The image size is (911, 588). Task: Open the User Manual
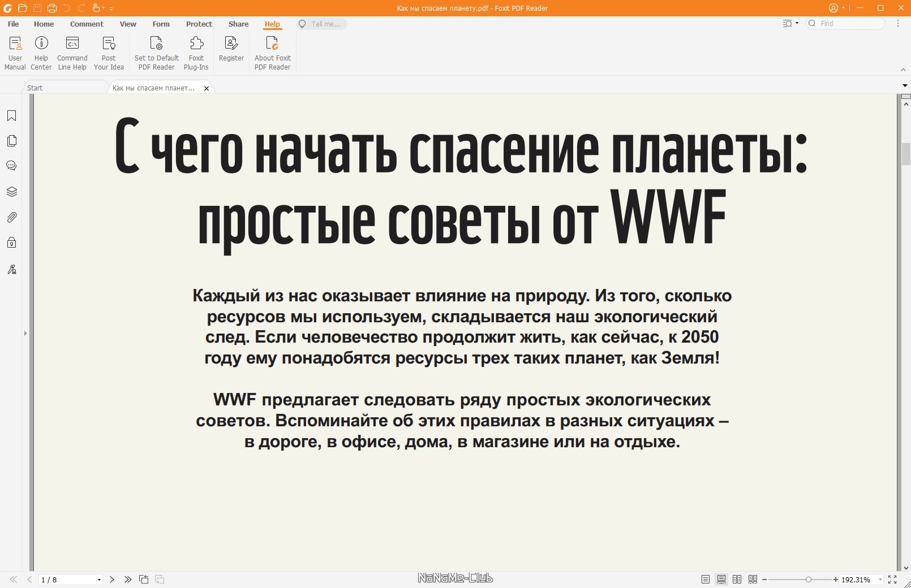point(15,53)
